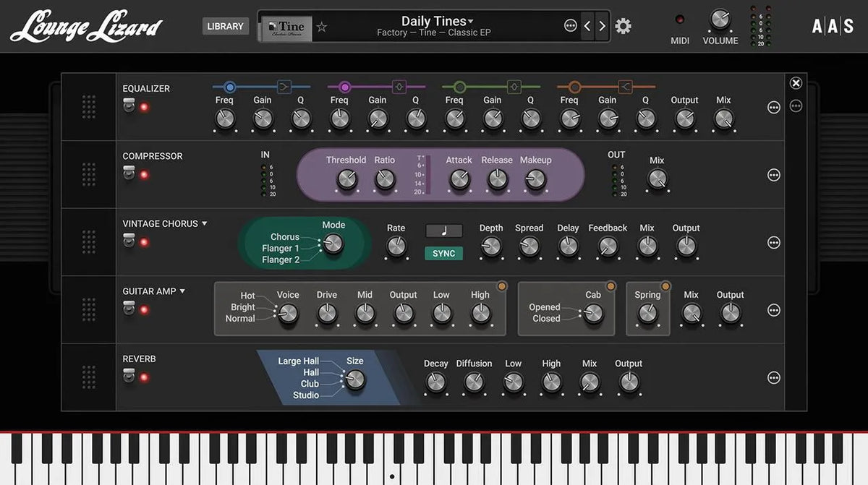
Task: Open the Library browser
Action: 225,25
